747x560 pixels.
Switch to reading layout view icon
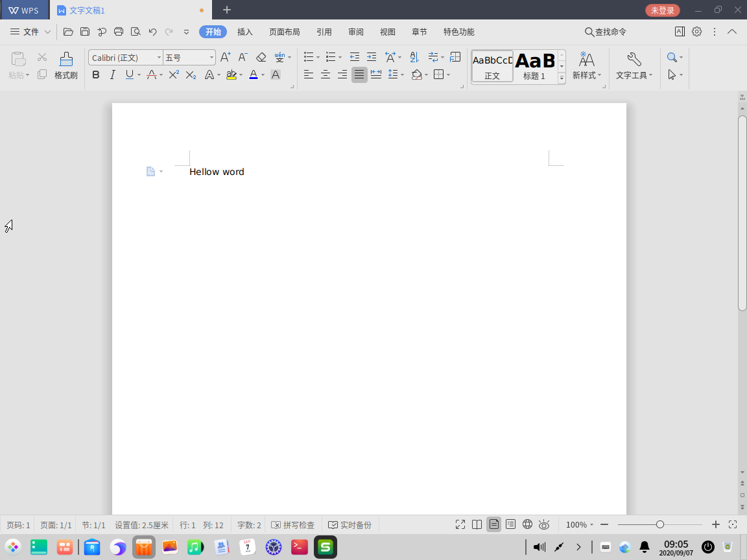(x=477, y=525)
